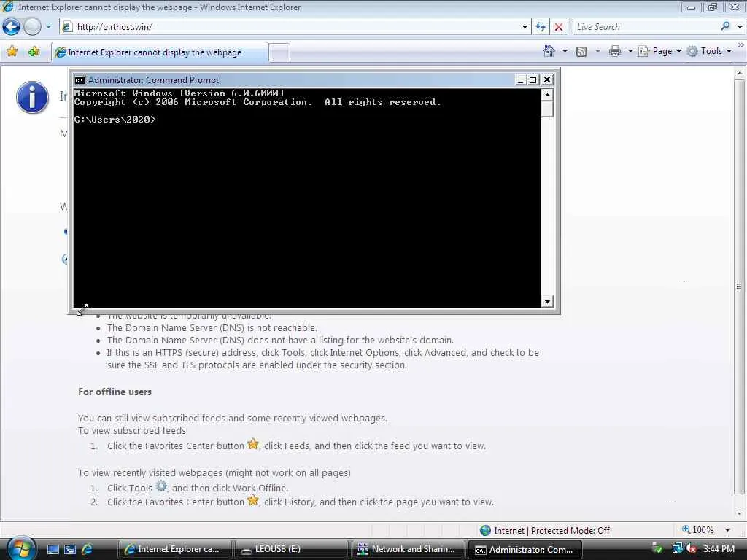Expand the address bar history dropdown
The height and width of the screenshot is (560, 747).
click(525, 27)
